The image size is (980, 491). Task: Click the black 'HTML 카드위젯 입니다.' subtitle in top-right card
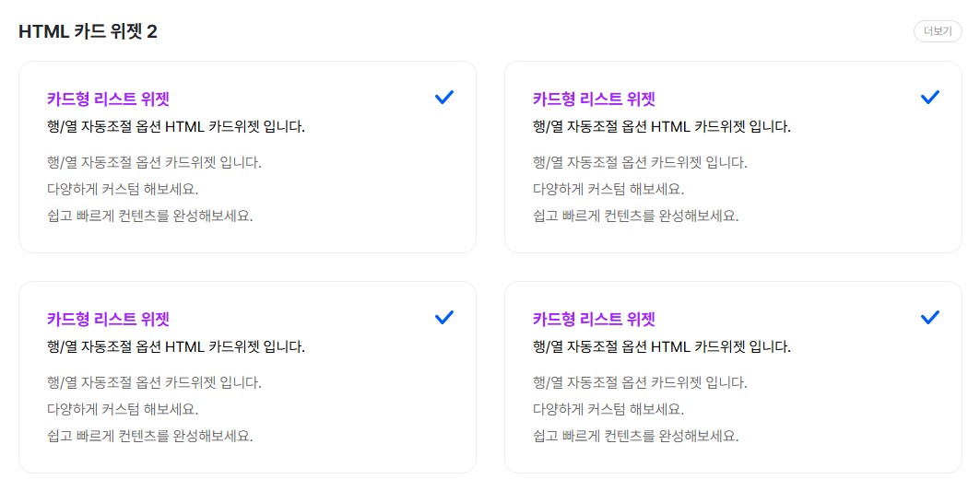point(662,127)
